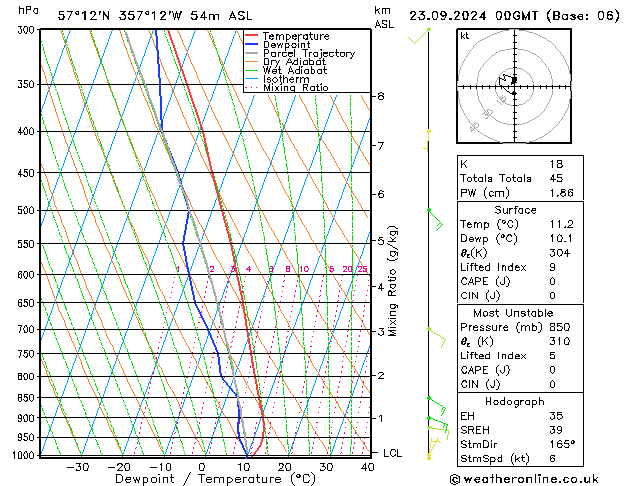Click the 40 temperature axis tick
Viewport: 629px width, 486px height.
(367, 467)
